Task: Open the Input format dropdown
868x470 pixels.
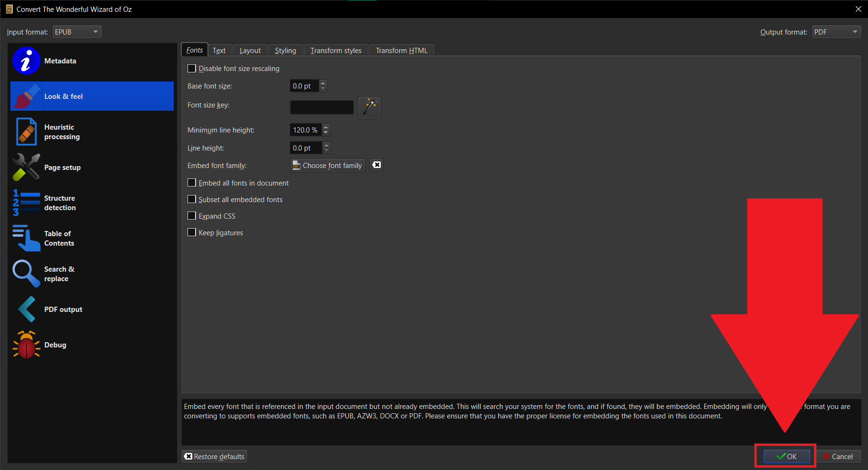Action: pos(77,32)
